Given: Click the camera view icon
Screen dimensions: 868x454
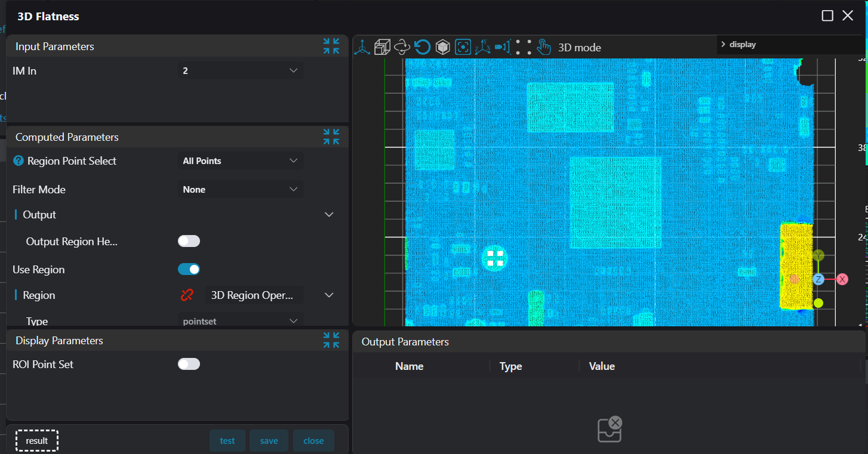Looking at the screenshot, I should (x=503, y=47).
